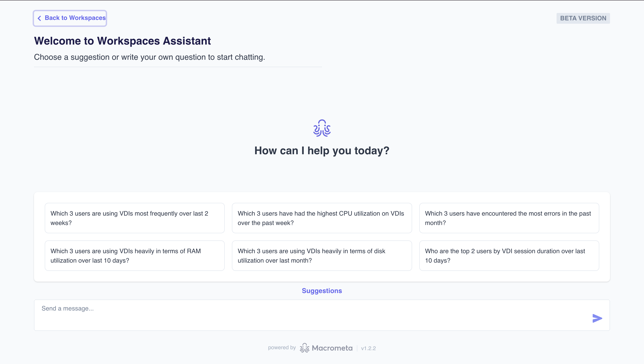The image size is (644, 364).
Task: Select the BETA VERSION badge
Action: click(x=583, y=18)
